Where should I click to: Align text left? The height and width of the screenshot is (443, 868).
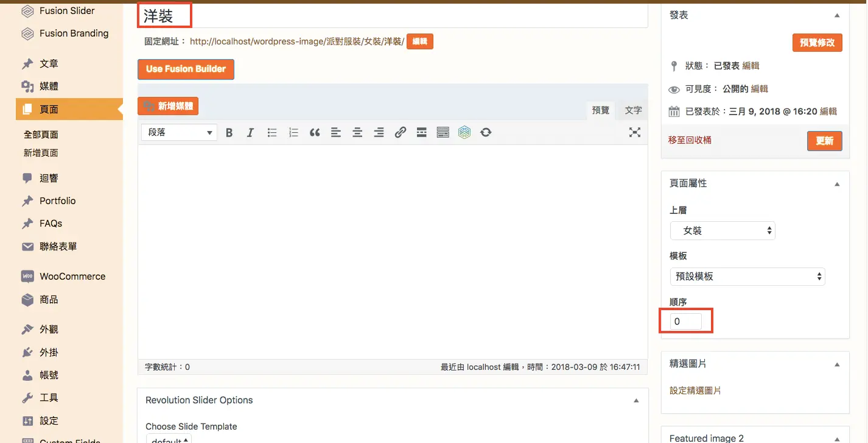tap(336, 132)
